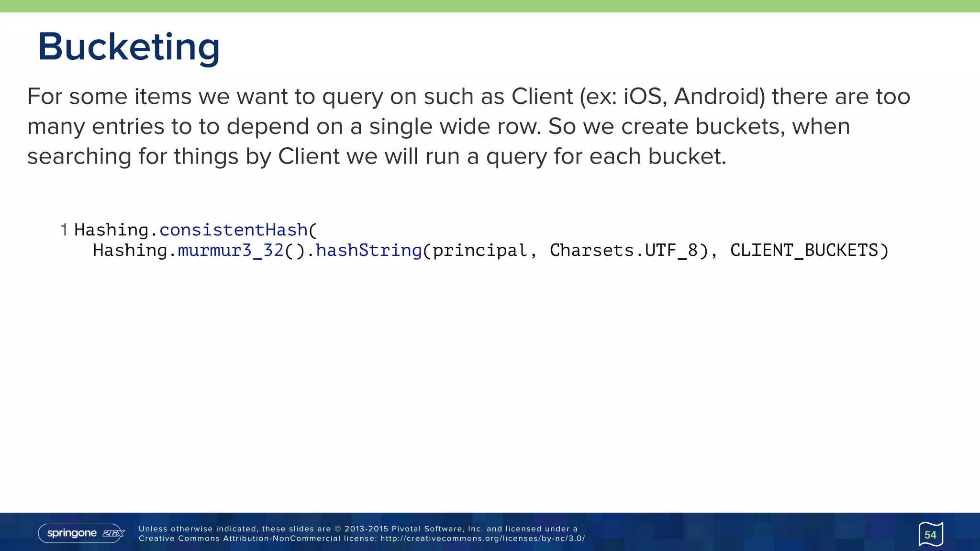The image size is (980, 551).
Task: Click the 'Pivotal Software, Inc.' copyright text
Action: [x=437, y=529]
